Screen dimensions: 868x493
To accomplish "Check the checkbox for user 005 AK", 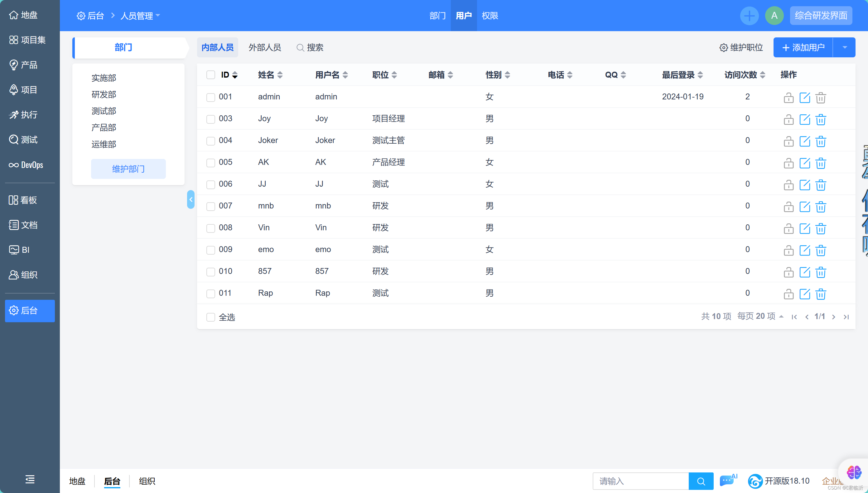I will click(x=211, y=163).
